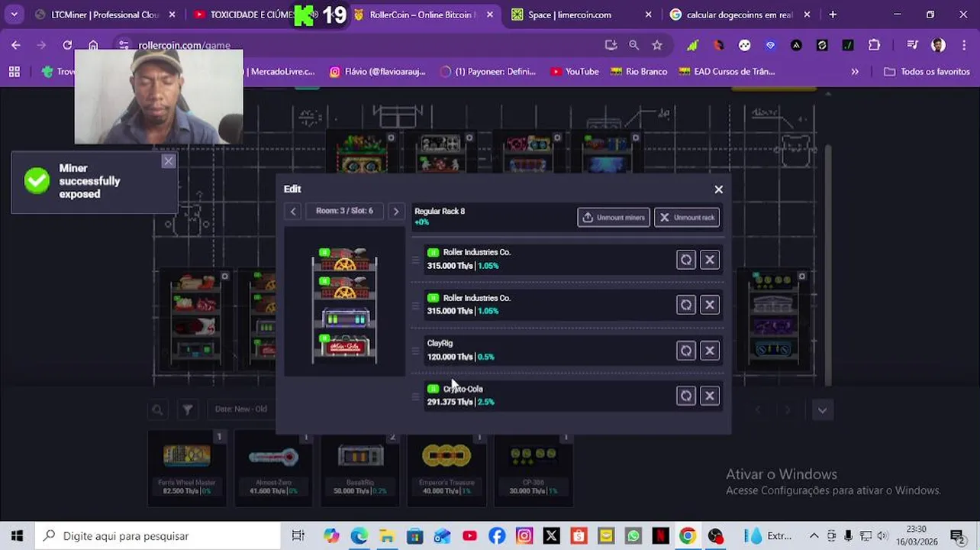This screenshot has width=980, height=550.
Task: Go back in browser history
Action: pyautogui.click(x=16, y=45)
